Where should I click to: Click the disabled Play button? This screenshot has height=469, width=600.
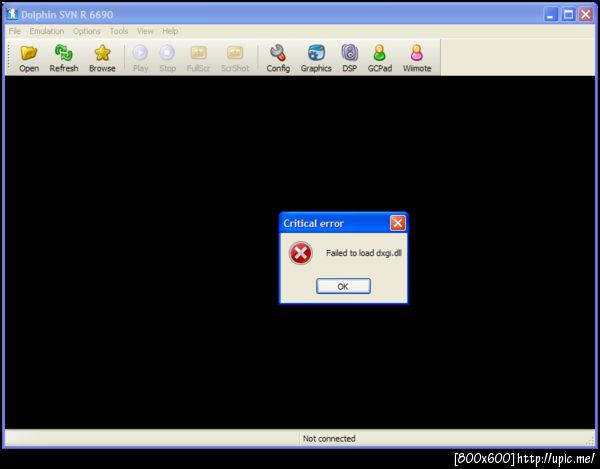coord(140,58)
